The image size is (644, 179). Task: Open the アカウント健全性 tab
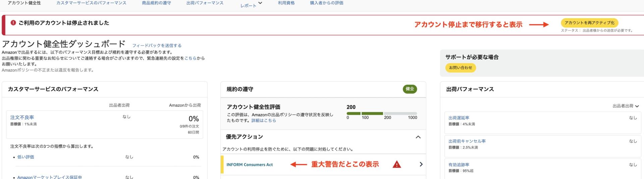[24, 3]
